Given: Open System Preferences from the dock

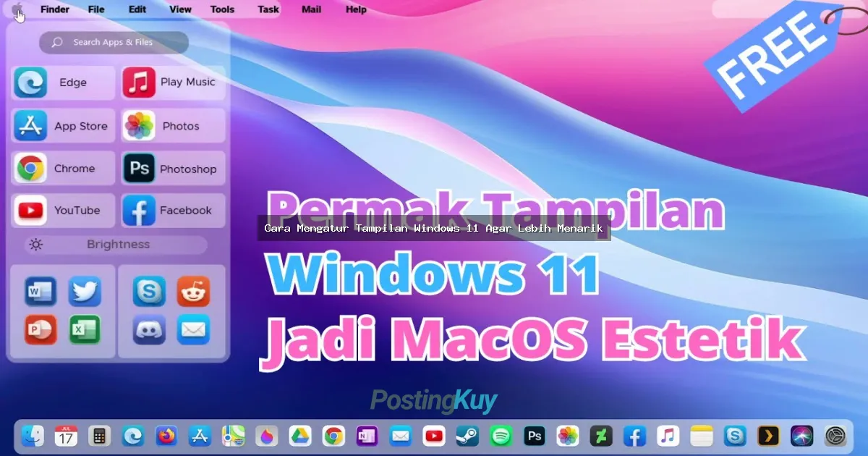Looking at the screenshot, I should (835, 436).
